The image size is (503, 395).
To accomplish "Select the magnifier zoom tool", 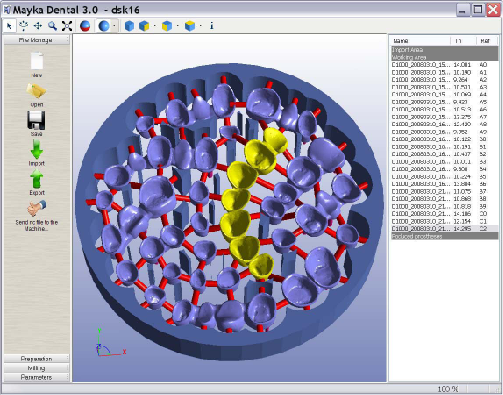I will pyautogui.click(x=52, y=26).
